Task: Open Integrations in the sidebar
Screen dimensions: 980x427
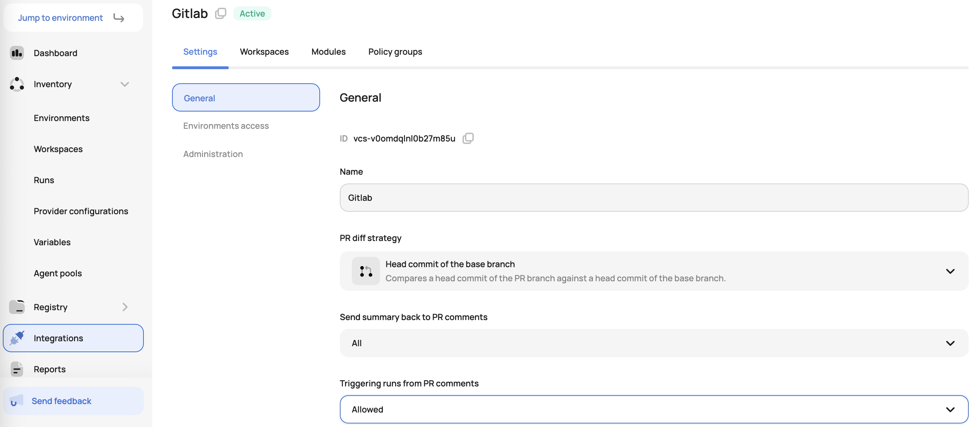Action: tap(73, 338)
